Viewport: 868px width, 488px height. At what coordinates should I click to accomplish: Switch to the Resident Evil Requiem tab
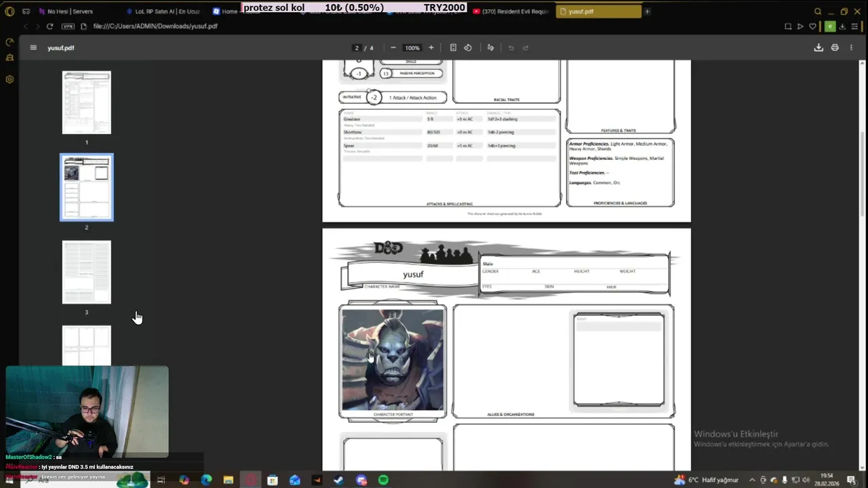[x=511, y=12]
